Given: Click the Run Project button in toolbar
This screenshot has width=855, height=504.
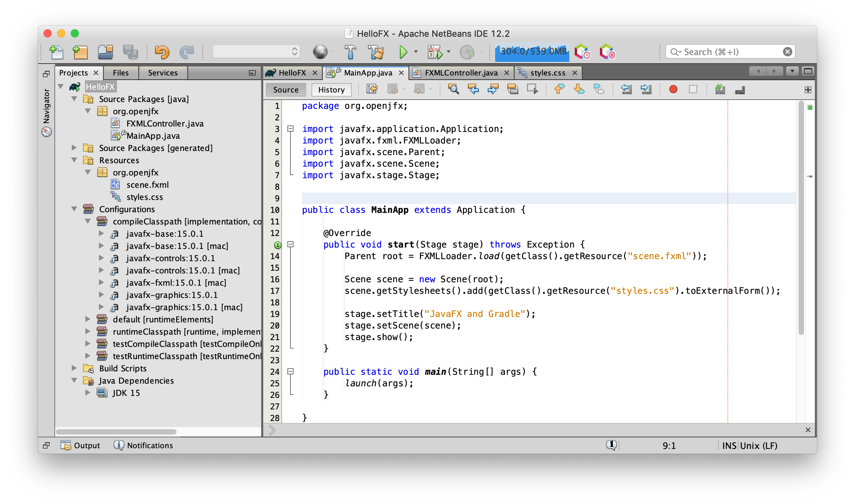Looking at the screenshot, I should [x=403, y=52].
